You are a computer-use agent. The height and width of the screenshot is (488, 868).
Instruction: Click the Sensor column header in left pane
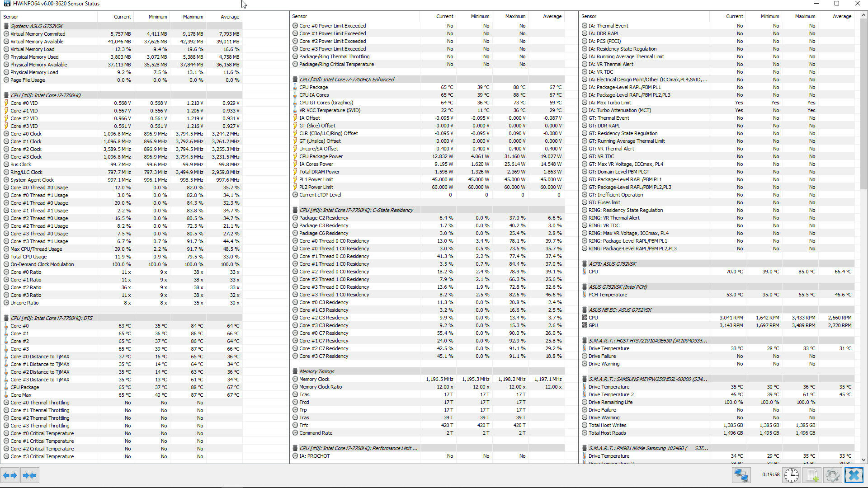pyautogui.click(x=49, y=17)
